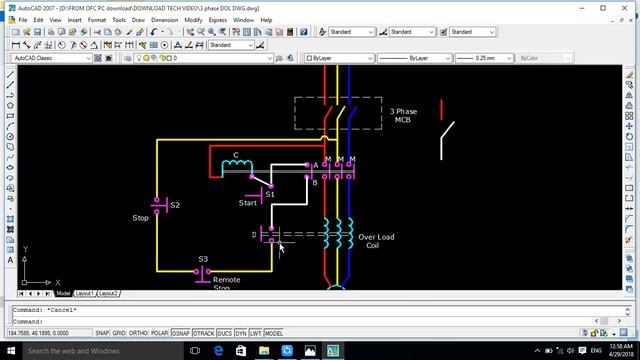Click the Pan realtime icon
This screenshot has height=360, width=640.
click(191, 32)
